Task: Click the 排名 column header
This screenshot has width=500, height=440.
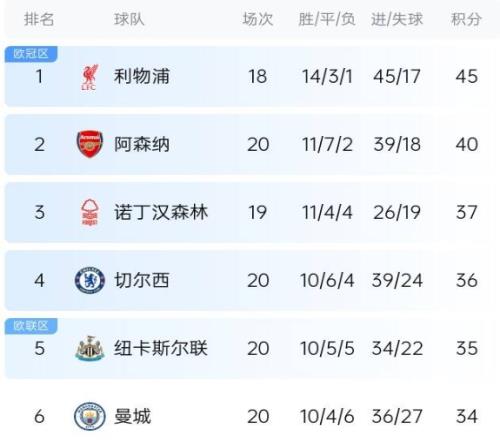Action: pos(39,19)
